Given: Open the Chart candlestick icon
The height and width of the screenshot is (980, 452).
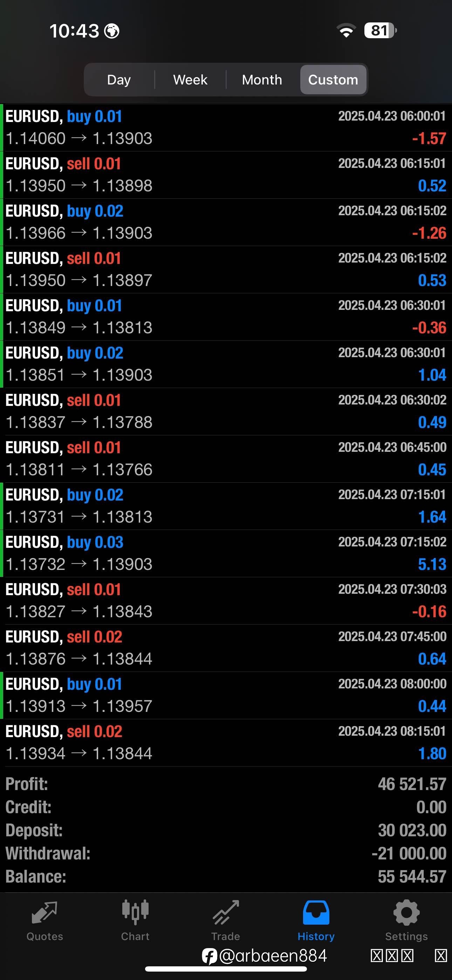Looking at the screenshot, I should tap(135, 912).
